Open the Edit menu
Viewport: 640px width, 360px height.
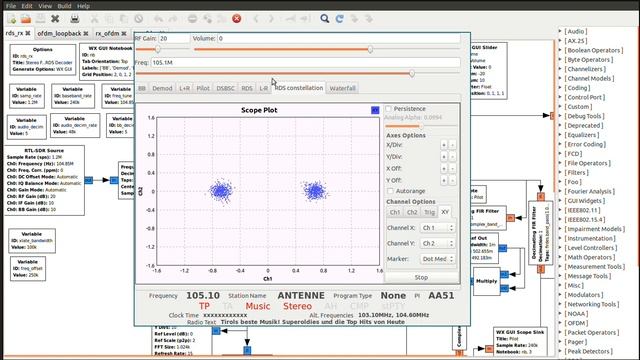[27, 6]
